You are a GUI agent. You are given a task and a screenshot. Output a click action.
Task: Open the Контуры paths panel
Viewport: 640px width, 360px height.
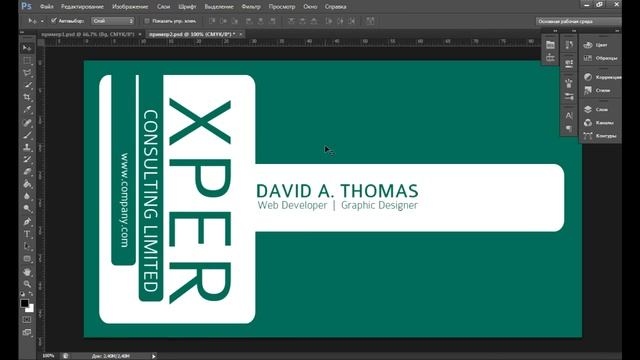coord(600,136)
